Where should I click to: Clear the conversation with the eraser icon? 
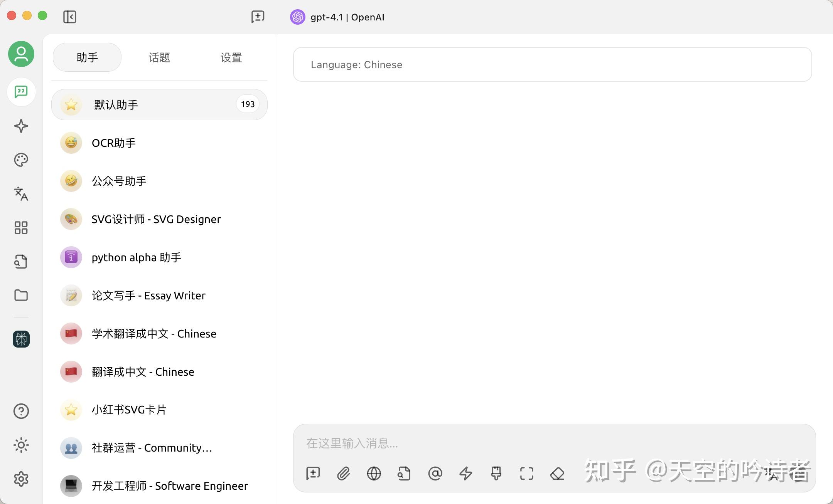point(556,474)
